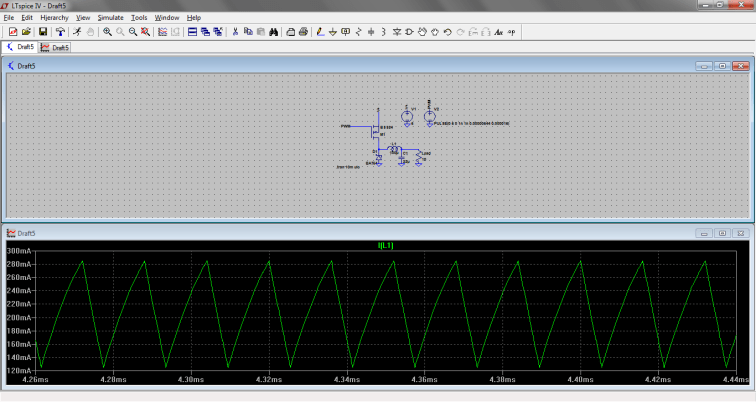Switch to the Draft5 schematic tab

20,47
